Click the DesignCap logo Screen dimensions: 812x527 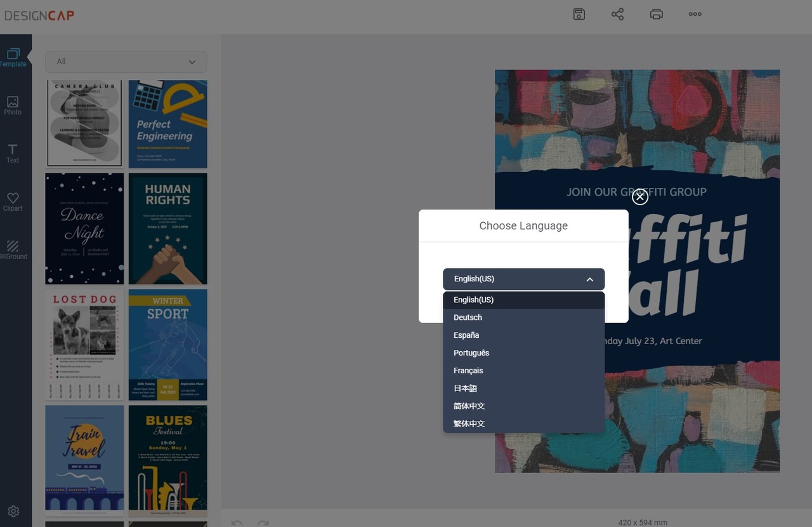point(39,15)
